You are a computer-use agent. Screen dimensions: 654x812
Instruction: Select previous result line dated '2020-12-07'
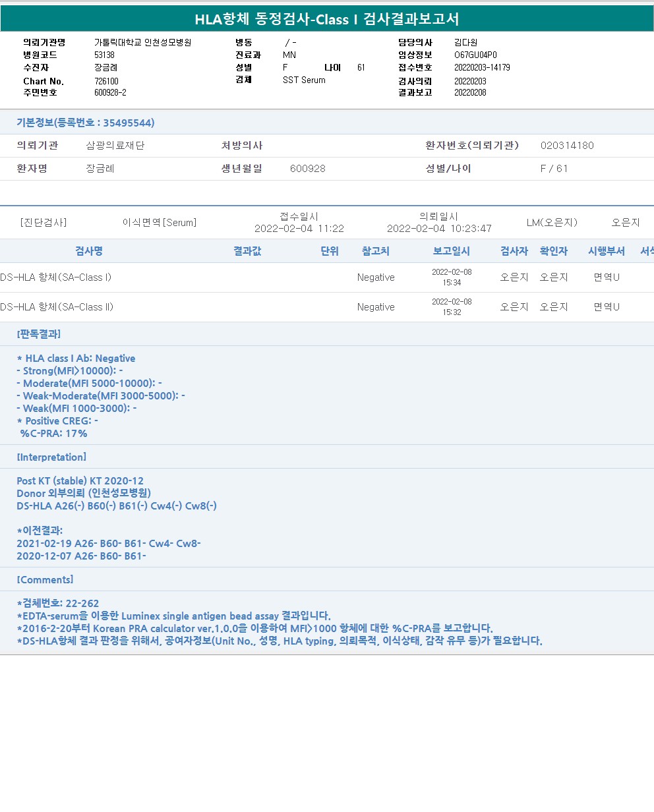tap(81, 556)
